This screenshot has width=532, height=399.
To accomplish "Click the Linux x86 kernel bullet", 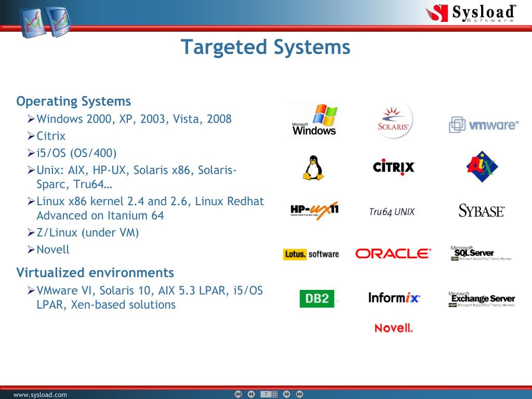I will (149, 208).
